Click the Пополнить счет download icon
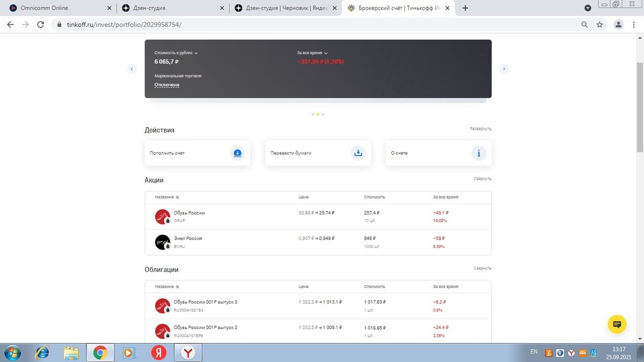Screen dimensions: 644x362 coord(238,153)
